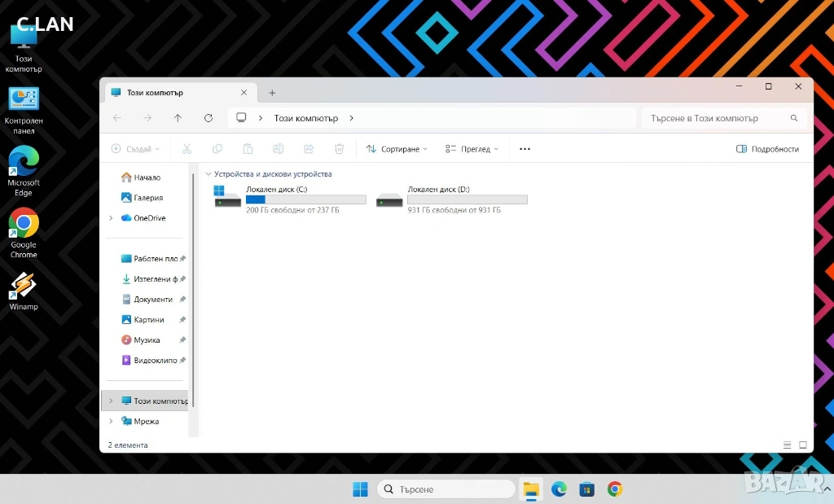Screen dimensions: 834x504
Task: Expand the OneDrive tree node
Action: 111,218
